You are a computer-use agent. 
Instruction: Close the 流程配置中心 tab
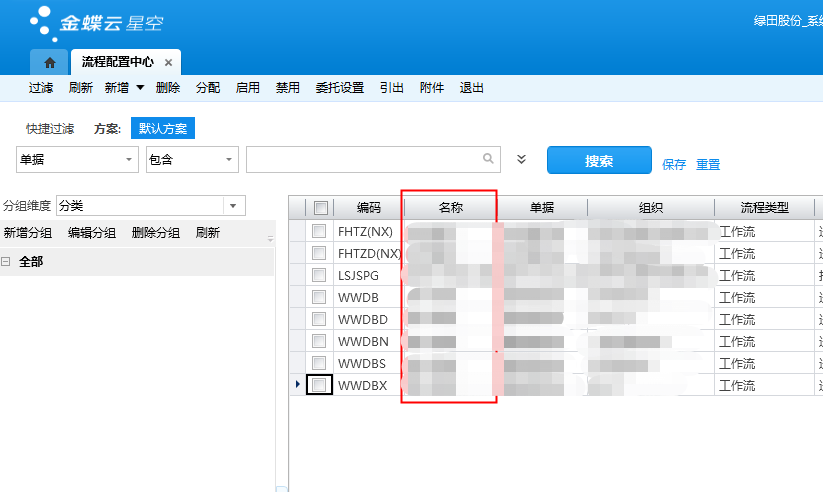[x=168, y=62]
